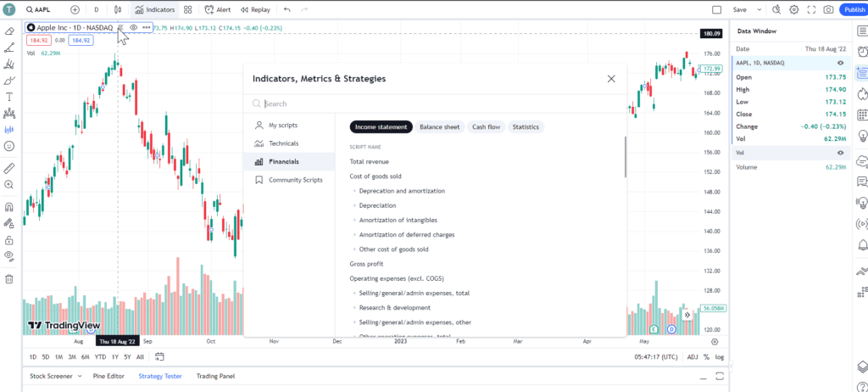Enter fullscreen mode
The height and width of the screenshot is (392, 868).
pos(811,9)
